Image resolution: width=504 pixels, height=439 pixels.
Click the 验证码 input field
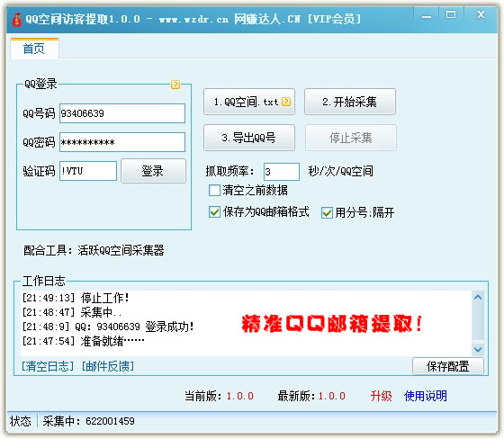(88, 171)
